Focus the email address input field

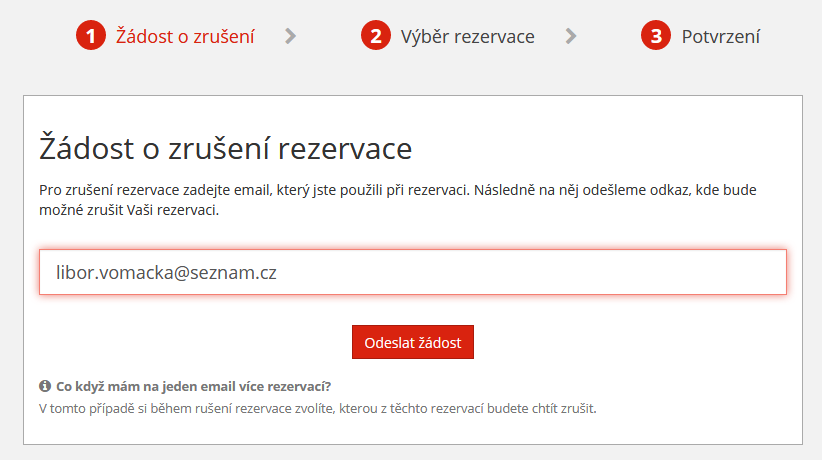pos(413,272)
